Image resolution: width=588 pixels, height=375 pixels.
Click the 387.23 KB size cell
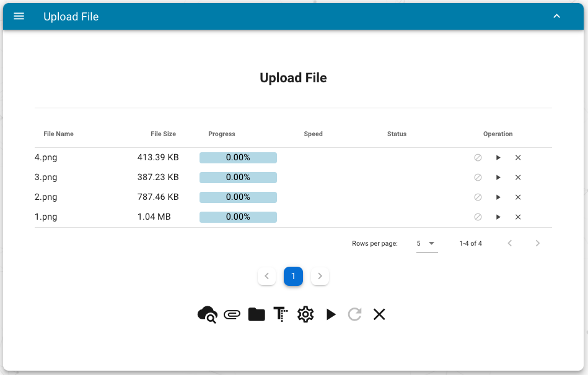point(158,177)
